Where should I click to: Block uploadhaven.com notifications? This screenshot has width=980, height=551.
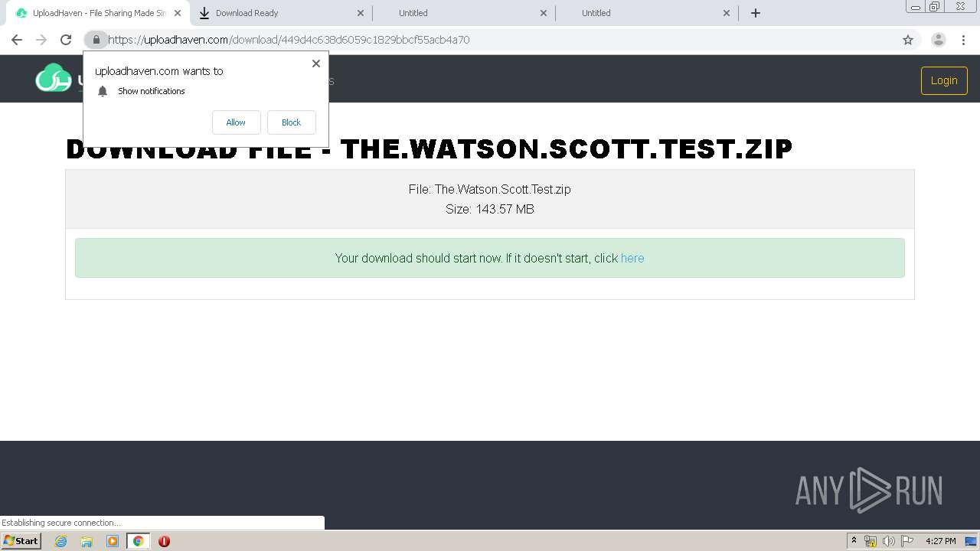[x=291, y=122]
